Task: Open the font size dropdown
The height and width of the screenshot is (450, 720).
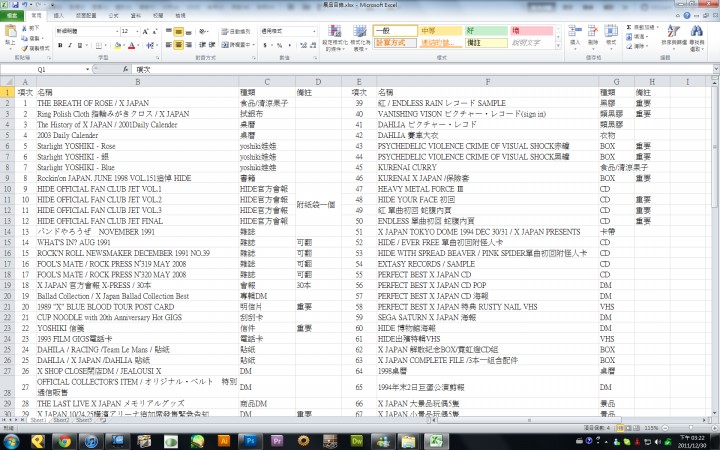Action: point(137,31)
